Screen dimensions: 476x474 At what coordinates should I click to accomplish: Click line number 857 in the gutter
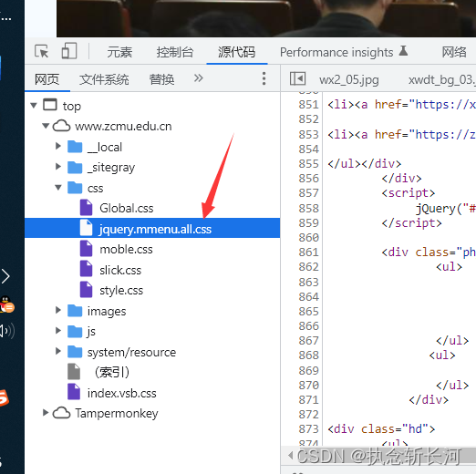(308, 193)
